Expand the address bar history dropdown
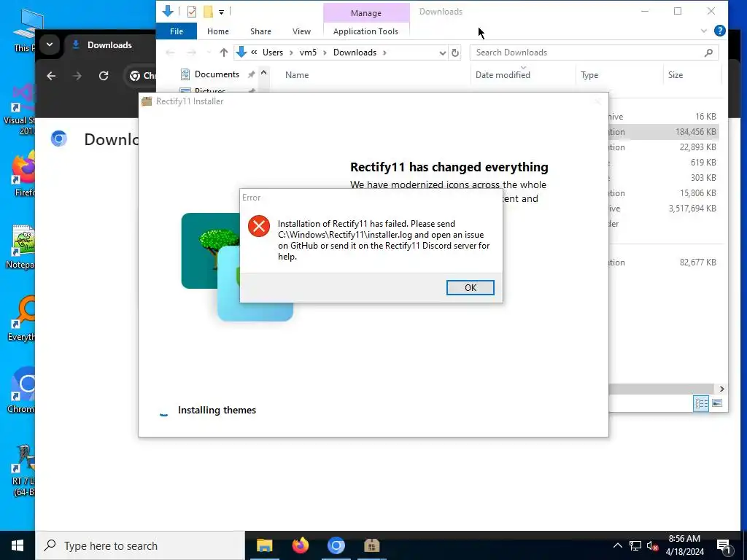This screenshot has height=560, width=747. tap(442, 52)
